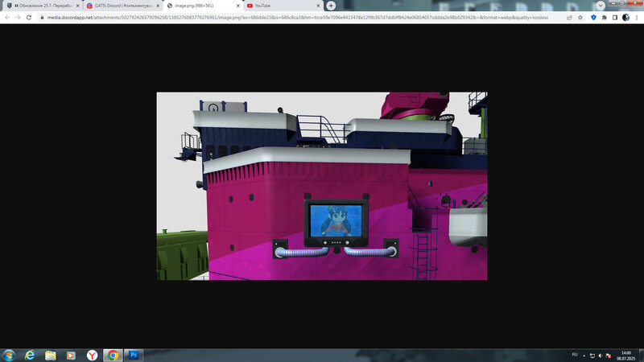The width and height of the screenshot is (644, 362).
Task: Expand the tab search dropdown
Action: coord(601,6)
